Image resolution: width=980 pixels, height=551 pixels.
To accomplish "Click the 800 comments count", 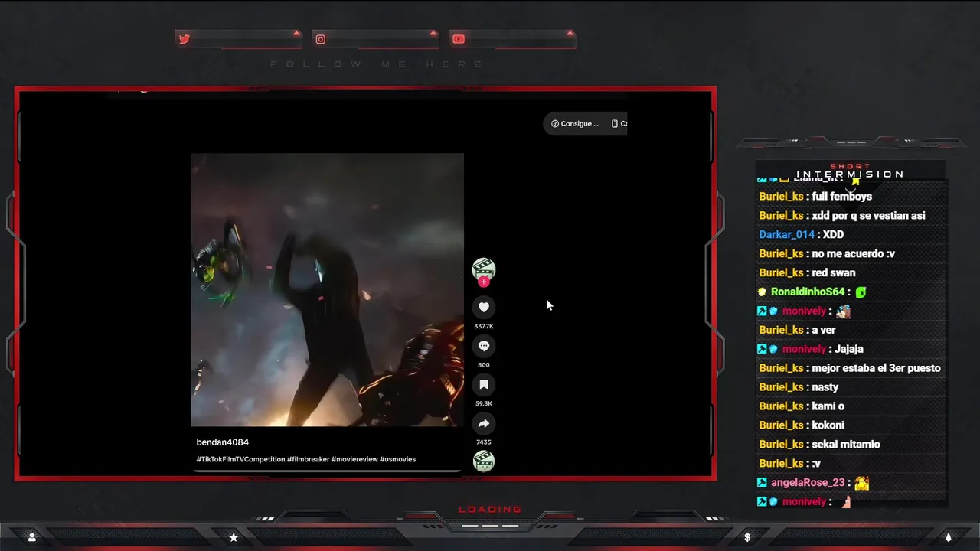I will (484, 365).
